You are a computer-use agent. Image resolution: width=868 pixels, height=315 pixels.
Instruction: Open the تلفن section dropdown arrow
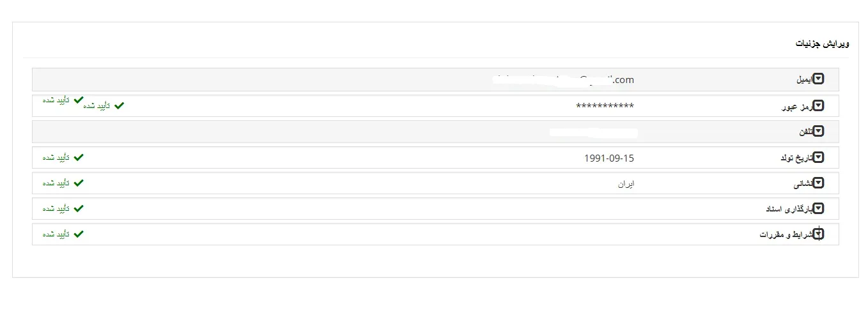point(818,132)
